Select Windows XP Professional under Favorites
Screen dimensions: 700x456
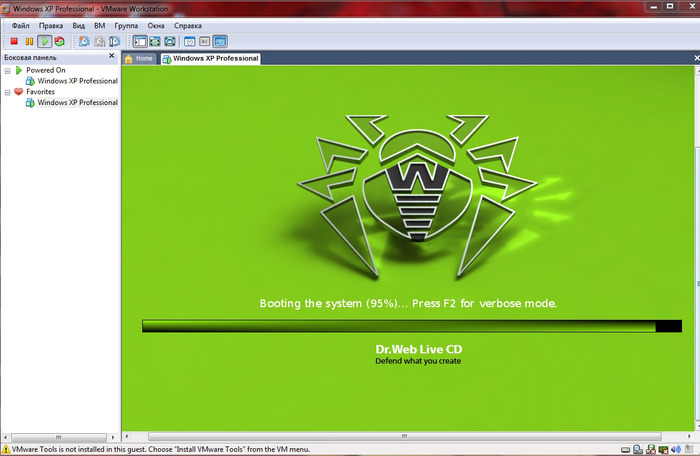tap(77, 102)
